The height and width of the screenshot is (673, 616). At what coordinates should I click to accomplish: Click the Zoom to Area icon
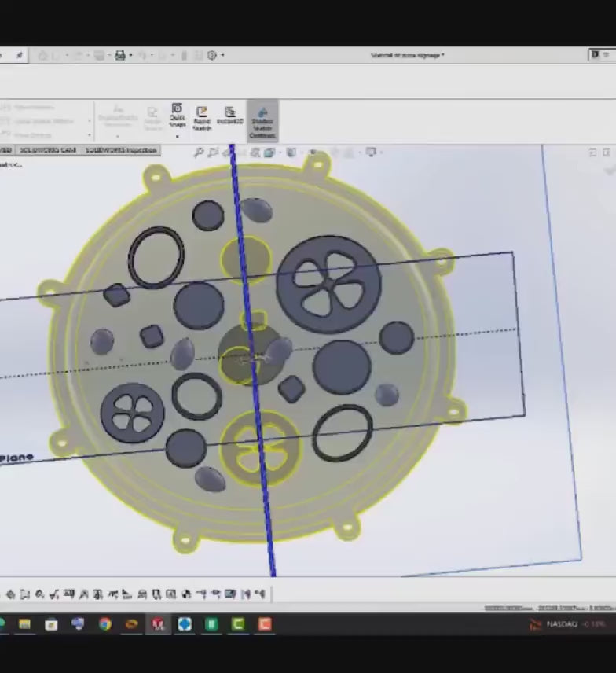(x=213, y=153)
